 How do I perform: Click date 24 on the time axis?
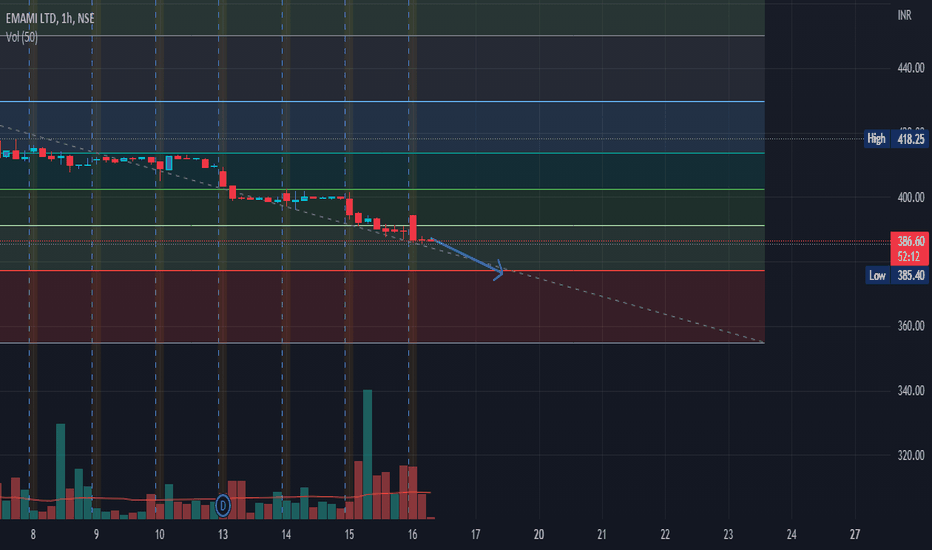tap(792, 535)
